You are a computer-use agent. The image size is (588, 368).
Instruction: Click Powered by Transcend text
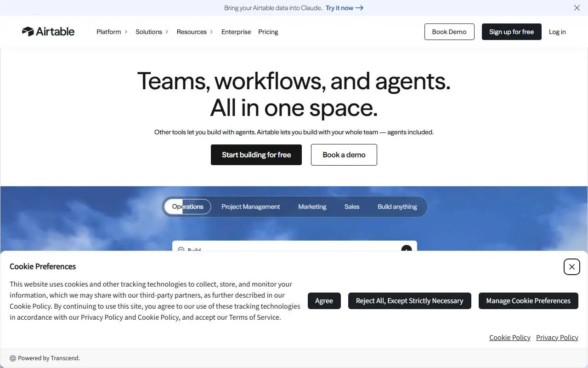coord(49,358)
